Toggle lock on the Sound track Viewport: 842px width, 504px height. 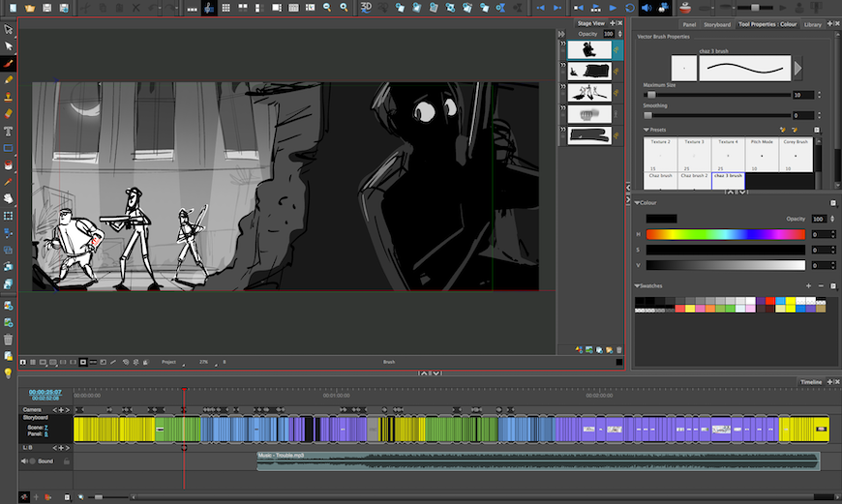pos(67,461)
